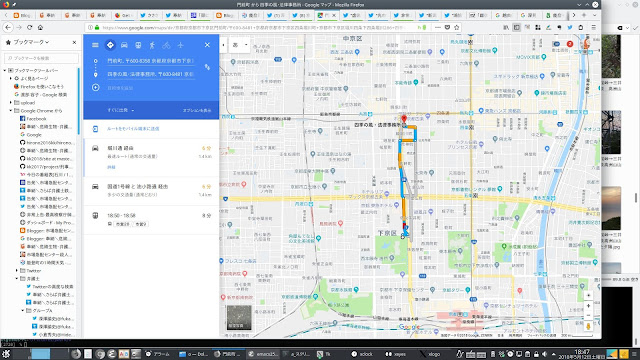This screenshot has width=640, height=360.
Task: Swap start and destination with reverse icon
Action: point(207,67)
